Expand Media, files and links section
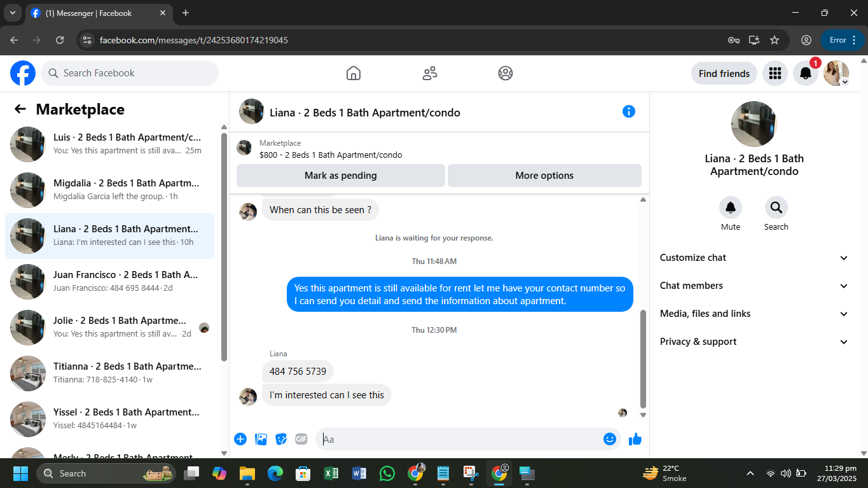The width and height of the screenshot is (868, 488). tap(754, 314)
